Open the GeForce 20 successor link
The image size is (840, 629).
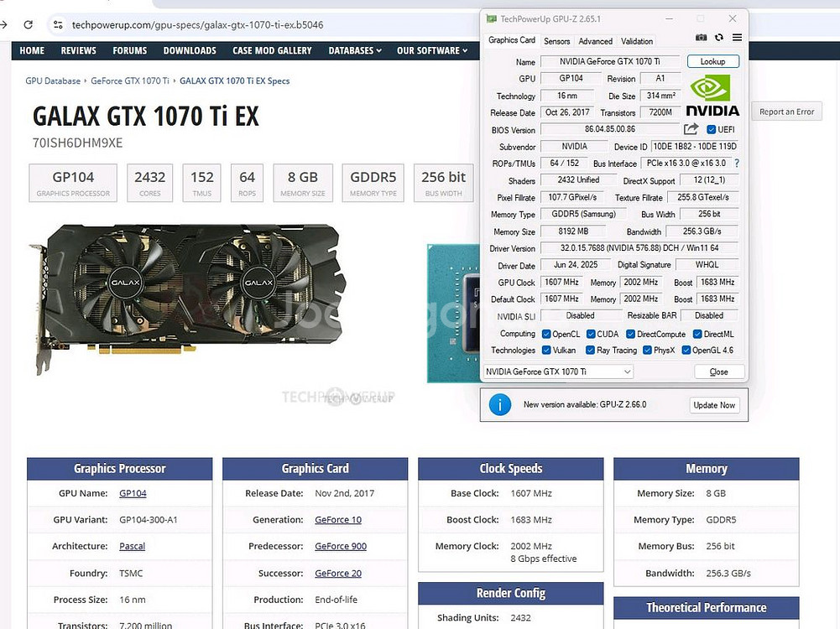[338, 574]
